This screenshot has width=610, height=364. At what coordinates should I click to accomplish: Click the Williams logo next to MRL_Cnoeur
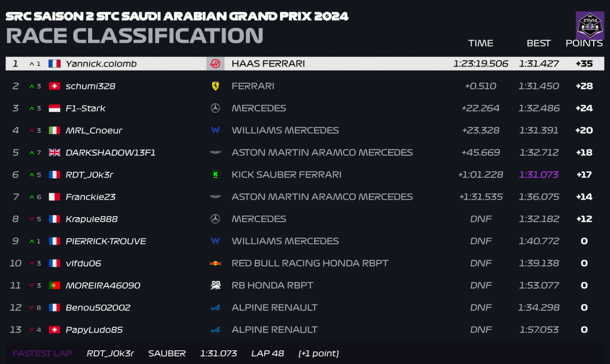tap(215, 131)
